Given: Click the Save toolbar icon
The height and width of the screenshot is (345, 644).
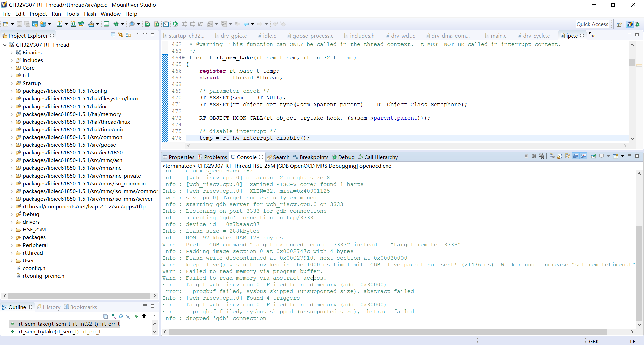Looking at the screenshot, I should 19,24.
